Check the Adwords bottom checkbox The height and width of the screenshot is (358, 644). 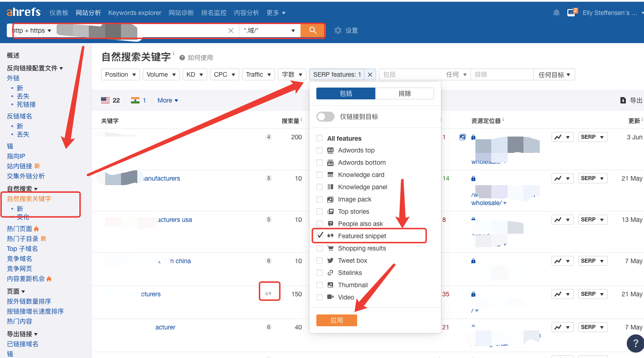320,162
